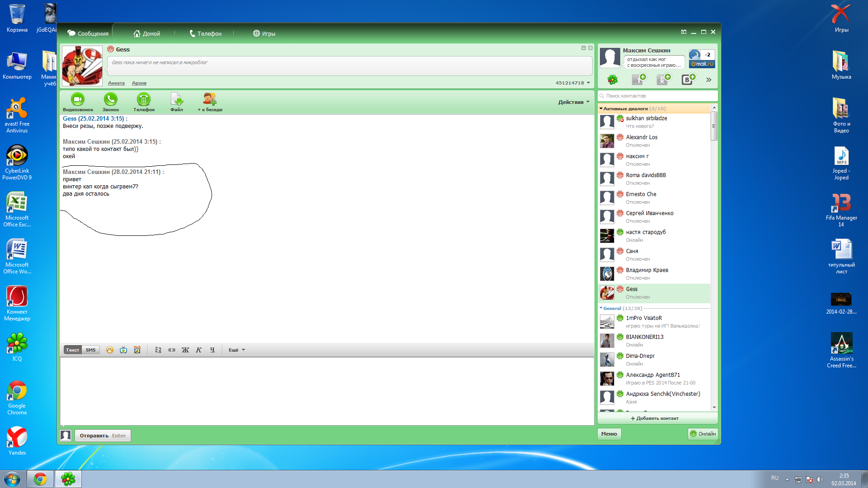Open the TV flash animation picker
The width and height of the screenshot is (868, 488).
[x=123, y=350]
